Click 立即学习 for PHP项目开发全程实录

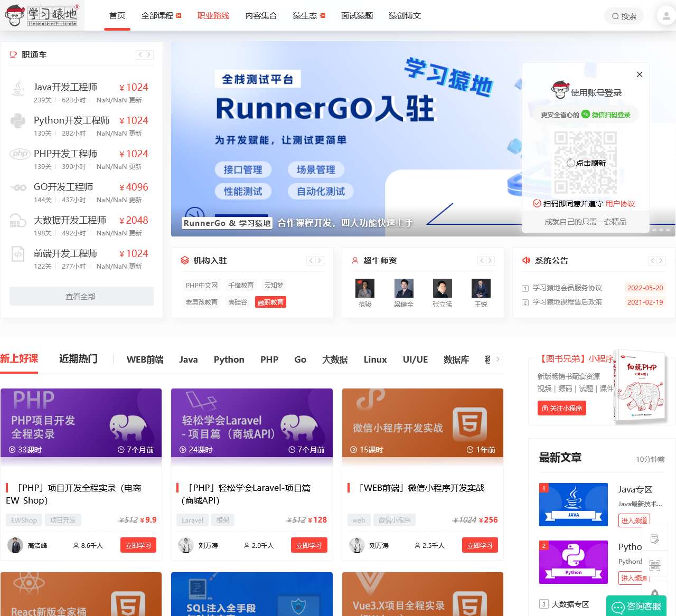tap(138, 545)
